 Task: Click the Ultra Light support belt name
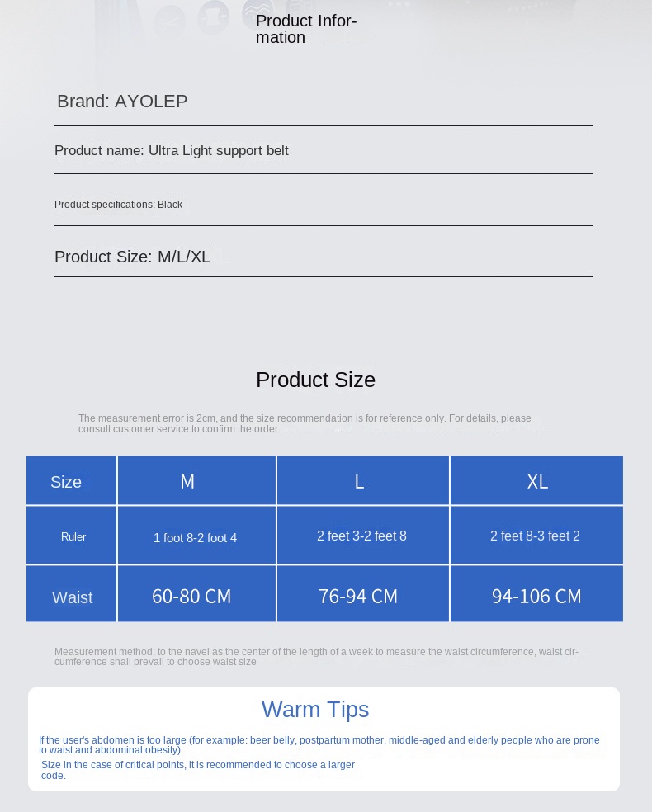[x=219, y=151]
